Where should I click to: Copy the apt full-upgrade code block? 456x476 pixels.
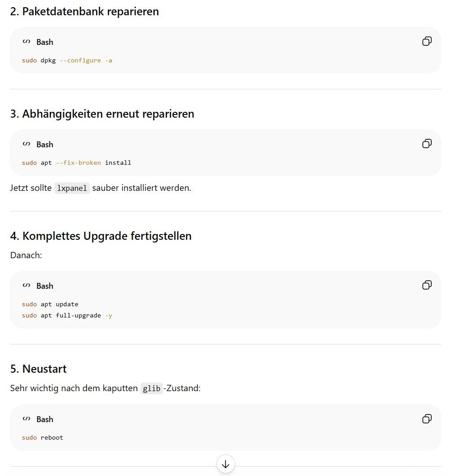pyautogui.click(x=427, y=285)
